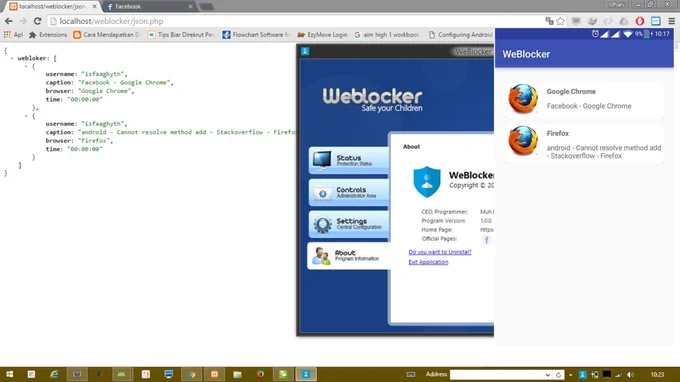This screenshot has height=382, width=680.
Task: Click the taskbar clock showing 10:23
Action: (x=657, y=375)
